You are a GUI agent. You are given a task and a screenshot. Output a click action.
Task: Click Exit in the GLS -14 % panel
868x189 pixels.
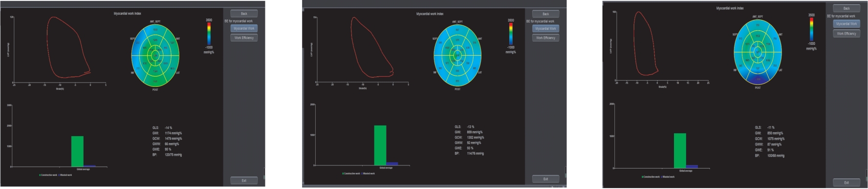click(x=244, y=181)
